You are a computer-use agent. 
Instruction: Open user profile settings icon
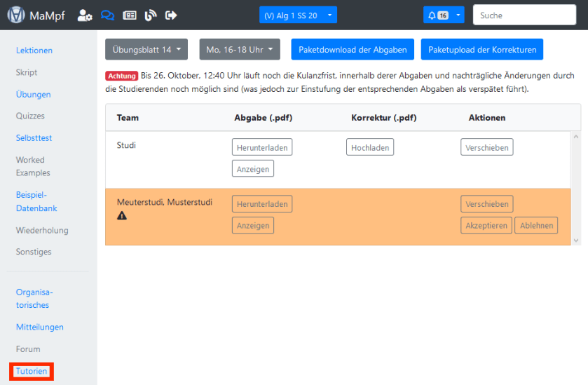tap(85, 15)
